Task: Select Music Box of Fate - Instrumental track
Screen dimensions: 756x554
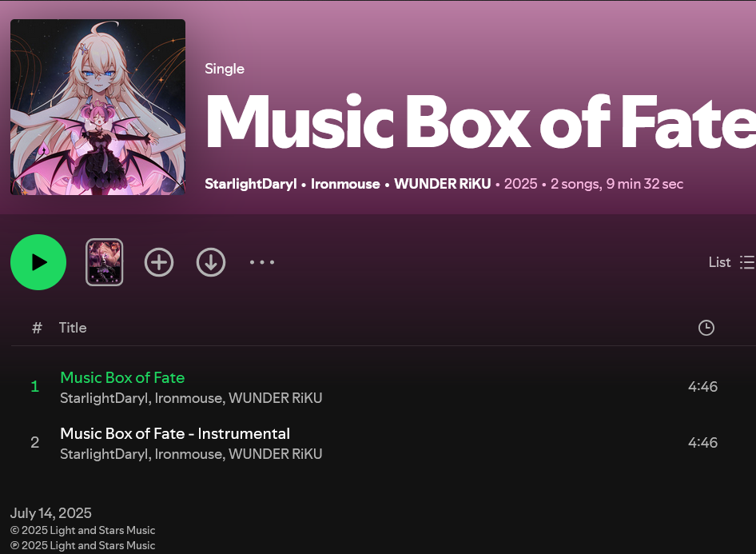Action: point(175,433)
